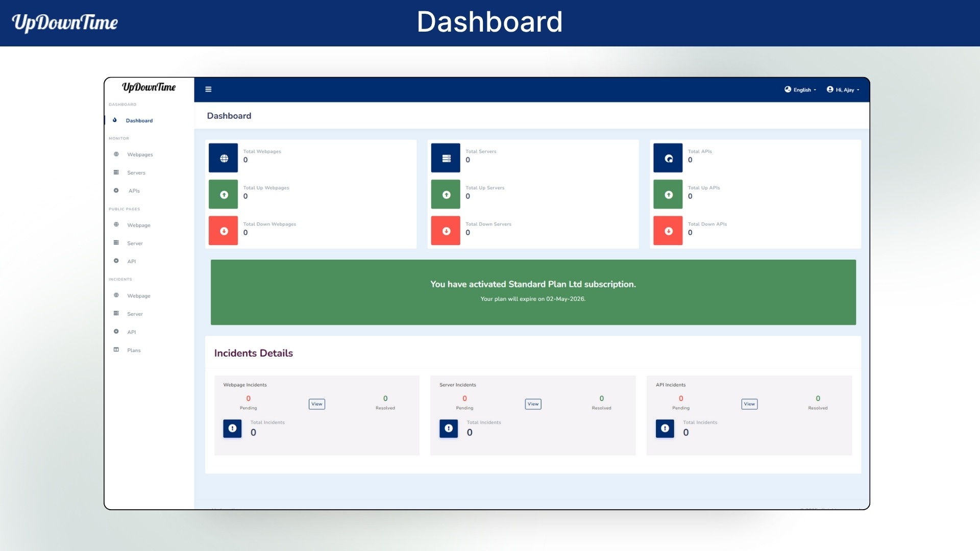Click the Total Incidents exclamation icon under Webpage Incidents
This screenshot has width=980, height=551.
coord(232,429)
